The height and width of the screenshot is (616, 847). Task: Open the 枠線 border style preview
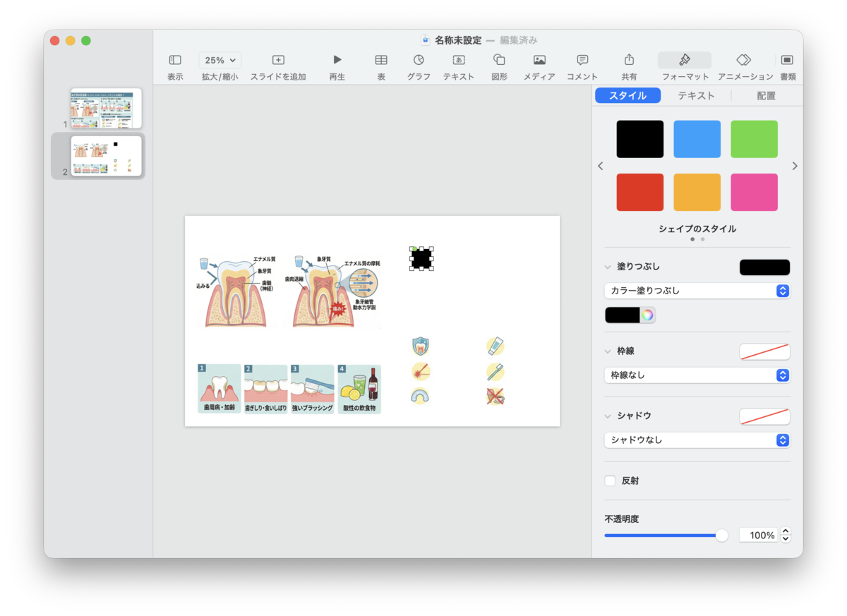764,351
